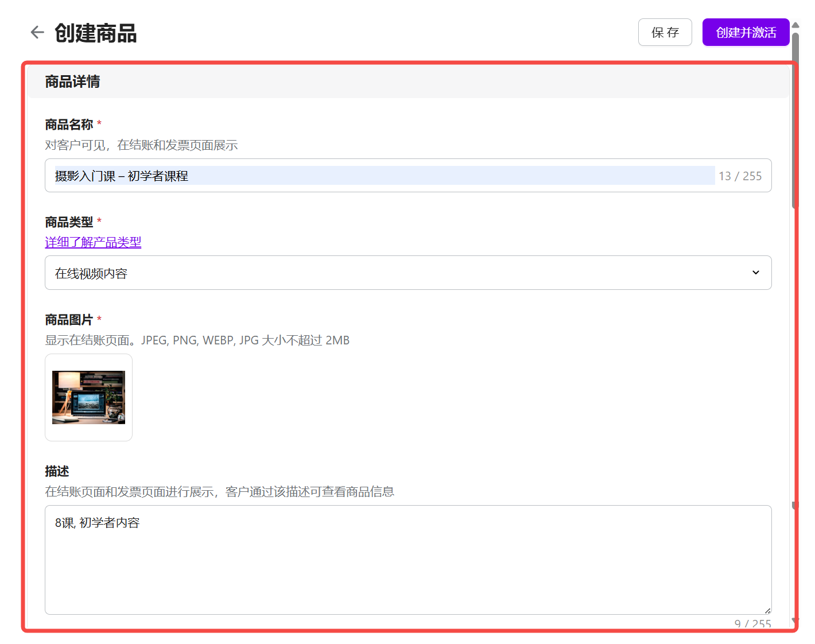Click the scrollbar down arrow
This screenshot has width=815, height=644.
[795, 621]
